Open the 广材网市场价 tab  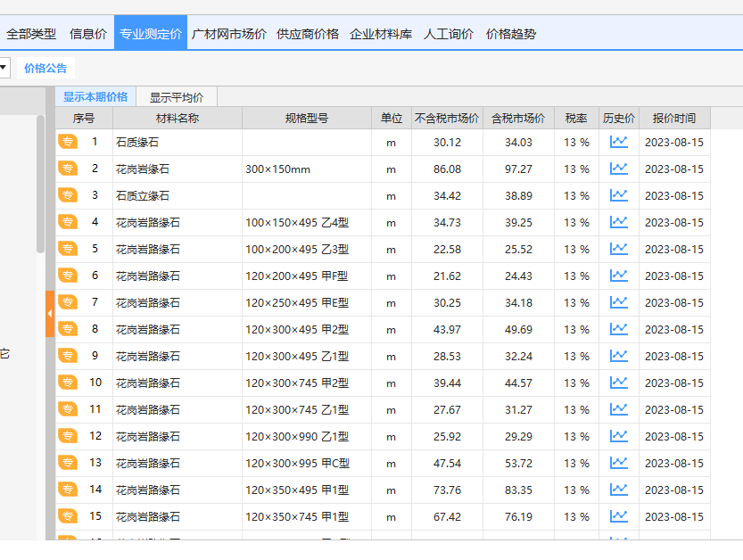(229, 34)
